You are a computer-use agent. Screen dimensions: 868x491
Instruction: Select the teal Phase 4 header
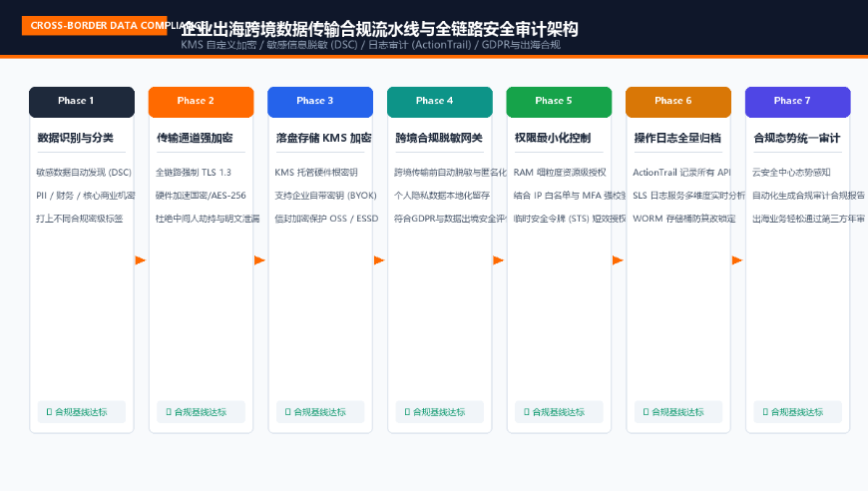[440, 102]
